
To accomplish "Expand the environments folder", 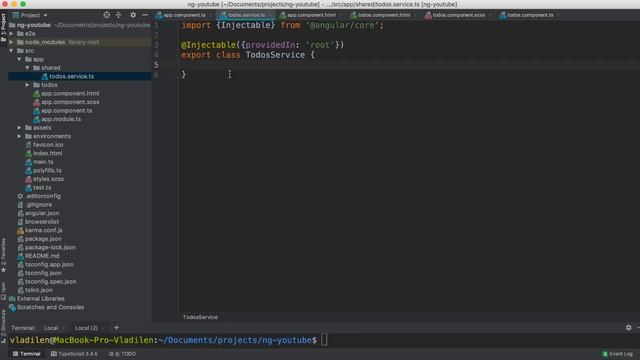I will coord(19,136).
